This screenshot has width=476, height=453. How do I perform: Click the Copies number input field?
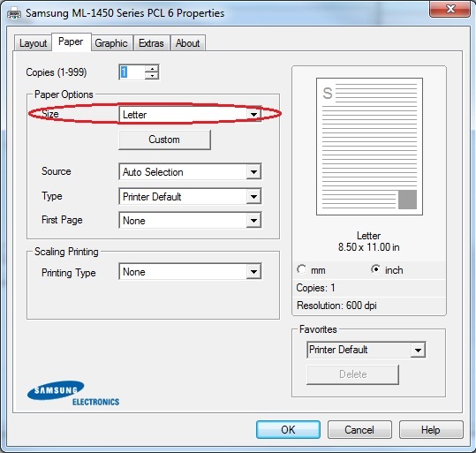pyautogui.click(x=132, y=72)
